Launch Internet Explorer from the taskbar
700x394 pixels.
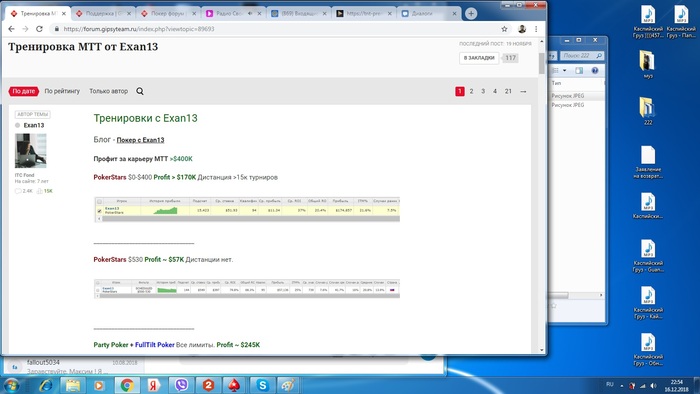point(45,385)
